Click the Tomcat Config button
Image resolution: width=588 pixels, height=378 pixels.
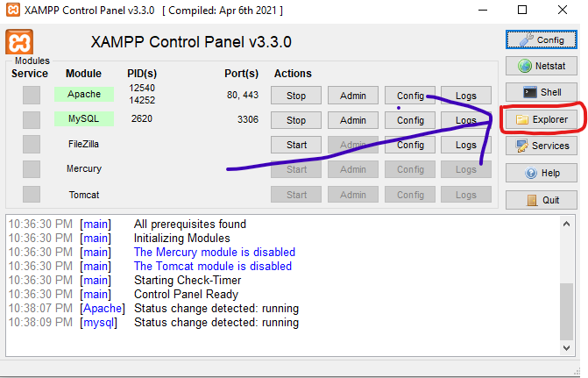(x=410, y=195)
